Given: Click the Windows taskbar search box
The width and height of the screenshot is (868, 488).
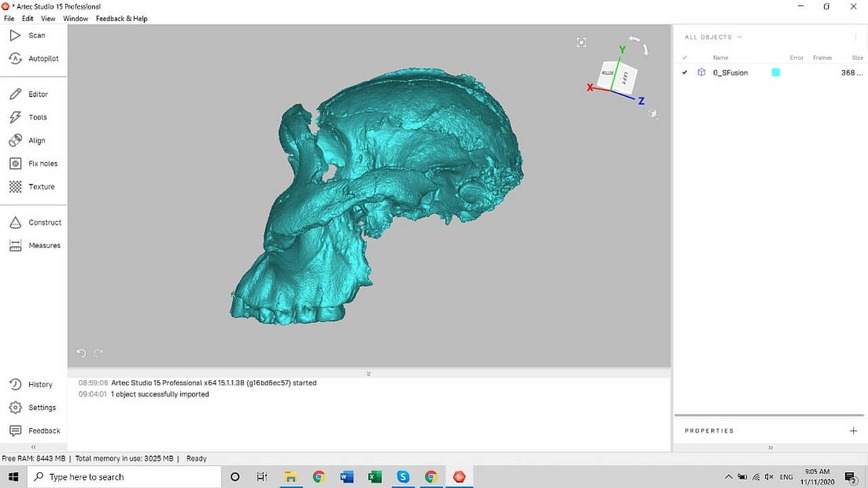Looking at the screenshot, I should click(x=123, y=477).
